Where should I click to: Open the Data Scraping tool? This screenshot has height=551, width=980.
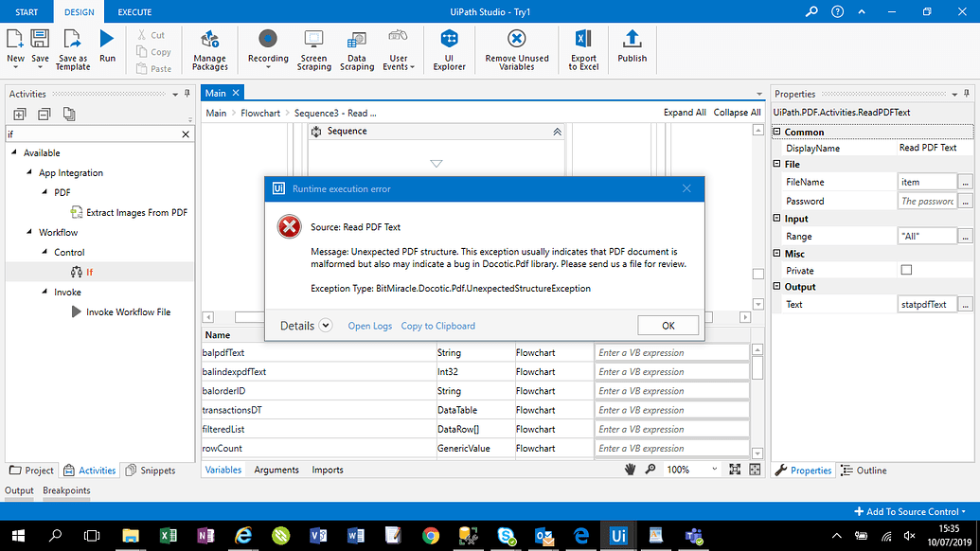357,49
